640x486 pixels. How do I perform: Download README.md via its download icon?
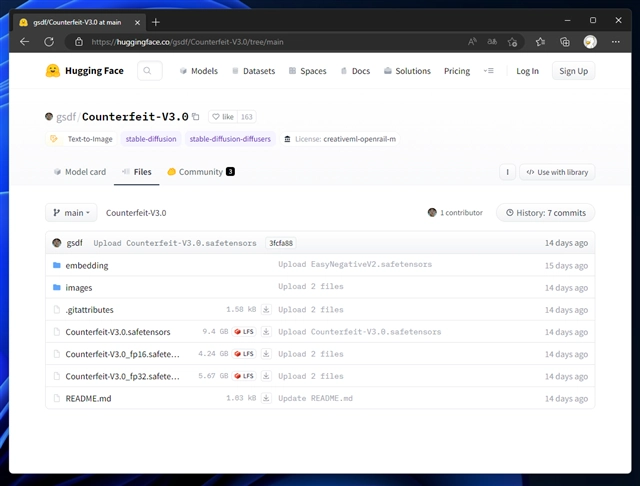coord(266,398)
